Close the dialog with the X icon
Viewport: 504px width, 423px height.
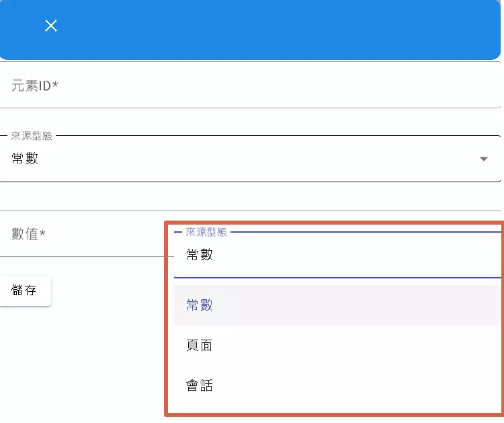pyautogui.click(x=51, y=26)
